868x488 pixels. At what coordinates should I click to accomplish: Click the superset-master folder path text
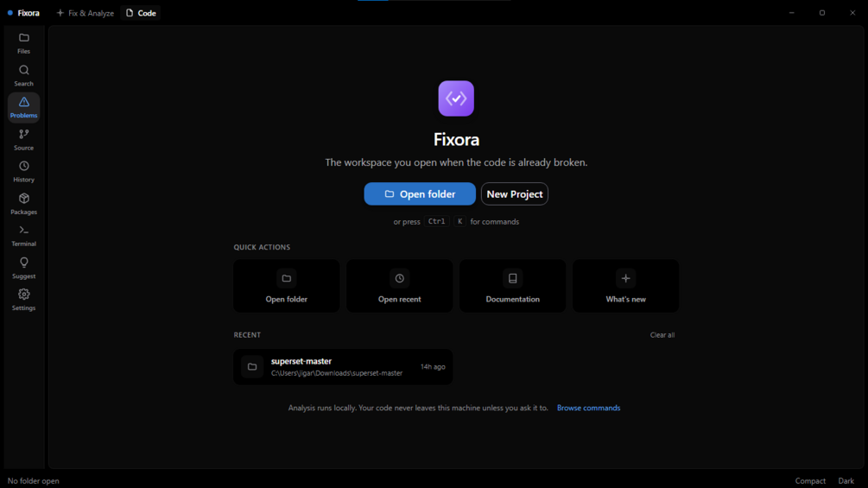pos(337,373)
